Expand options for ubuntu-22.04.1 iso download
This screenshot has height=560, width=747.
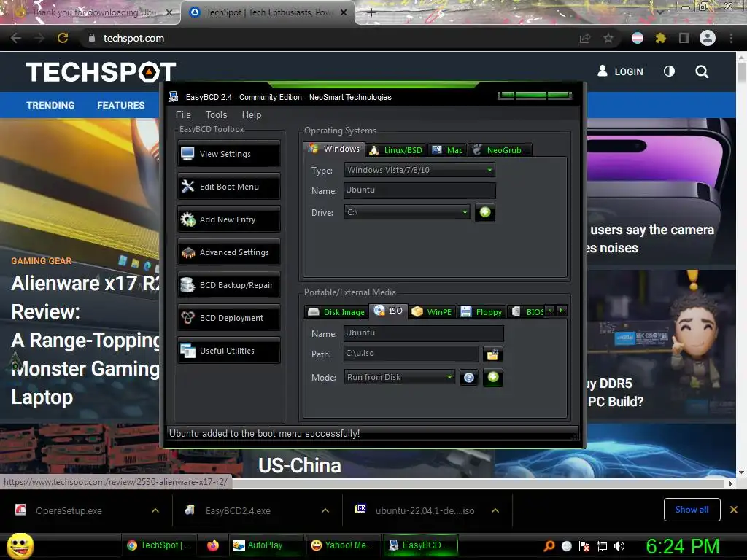495,510
